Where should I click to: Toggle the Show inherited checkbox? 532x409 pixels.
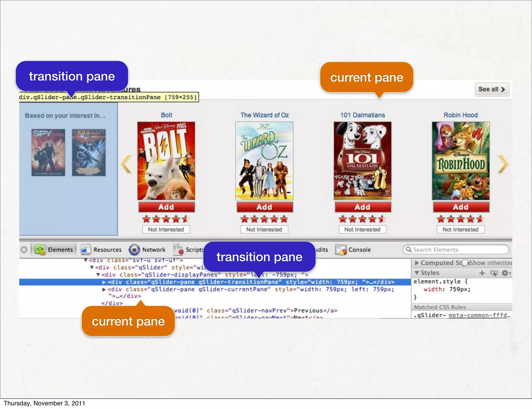465,263
